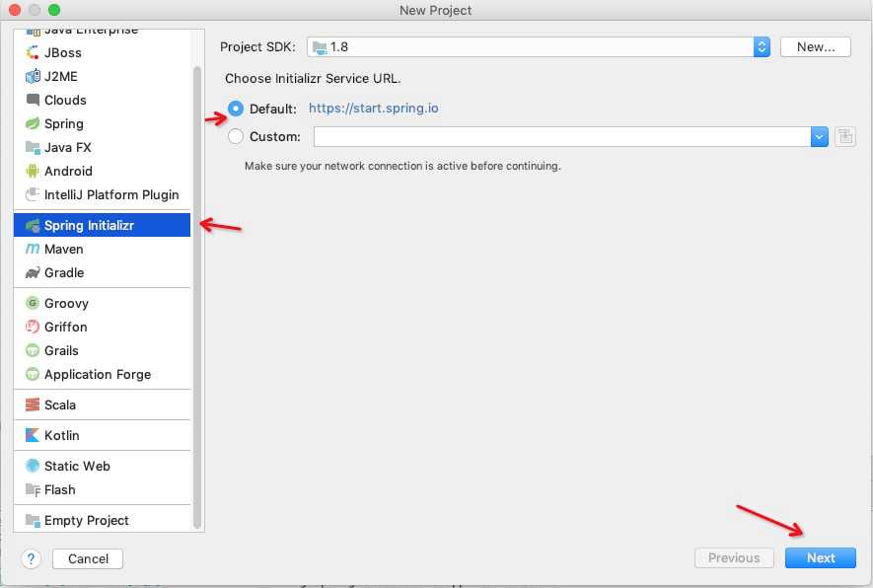Click the Kotlin K icon
This screenshot has width=873, height=588.
[33, 435]
